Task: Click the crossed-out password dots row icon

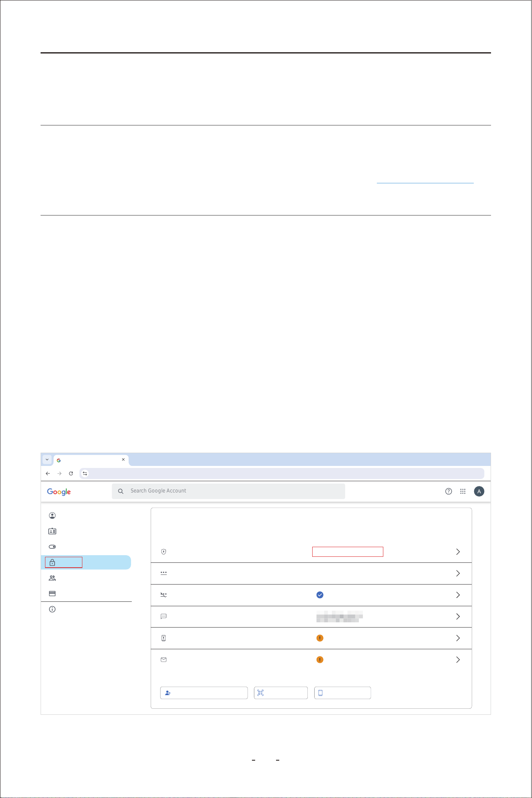Action: tap(164, 595)
